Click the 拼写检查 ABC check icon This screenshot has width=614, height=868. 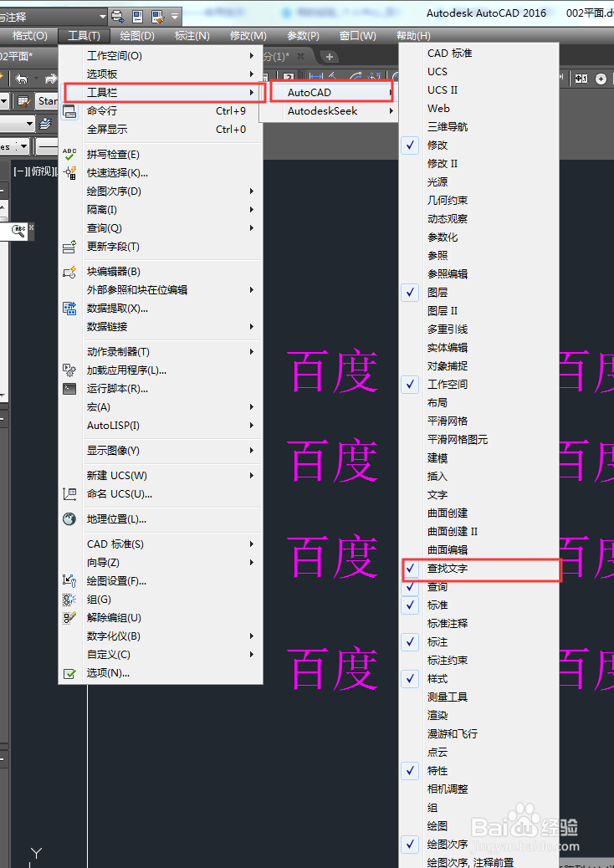(69, 155)
